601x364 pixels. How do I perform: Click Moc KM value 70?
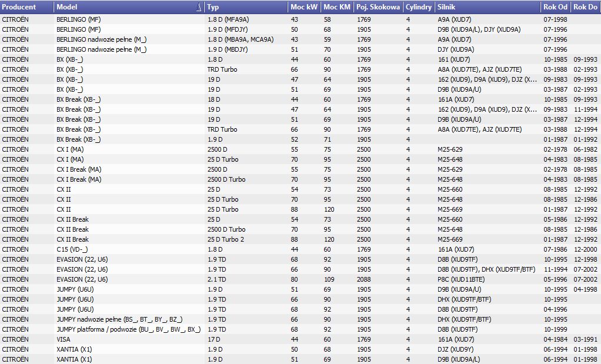coord(327,49)
